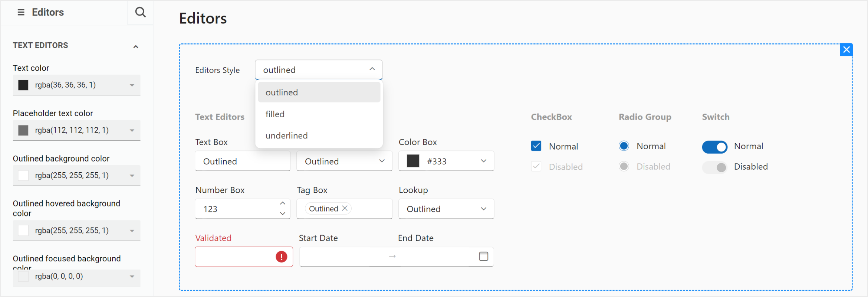This screenshot has width=868, height=297.
Task: Expand the Outlined select box beside Text Box
Action: [382, 161]
